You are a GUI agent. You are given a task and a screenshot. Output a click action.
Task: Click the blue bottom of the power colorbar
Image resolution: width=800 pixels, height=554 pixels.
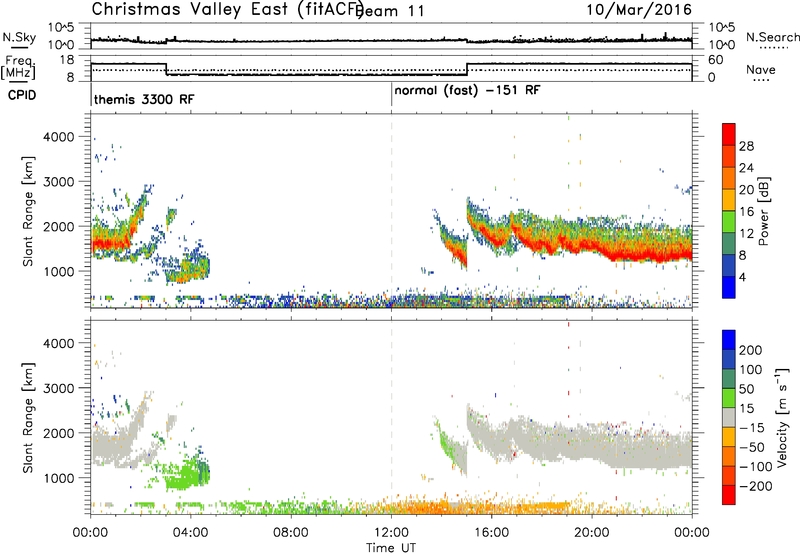point(729,287)
